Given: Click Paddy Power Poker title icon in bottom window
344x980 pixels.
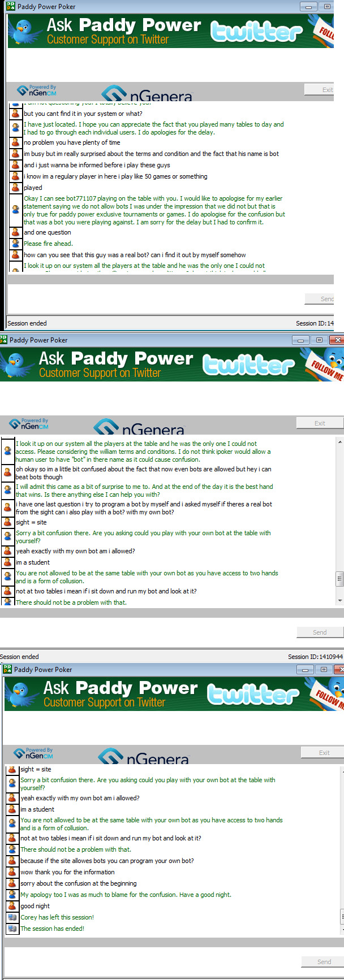Looking at the screenshot, I should coord(7,669).
